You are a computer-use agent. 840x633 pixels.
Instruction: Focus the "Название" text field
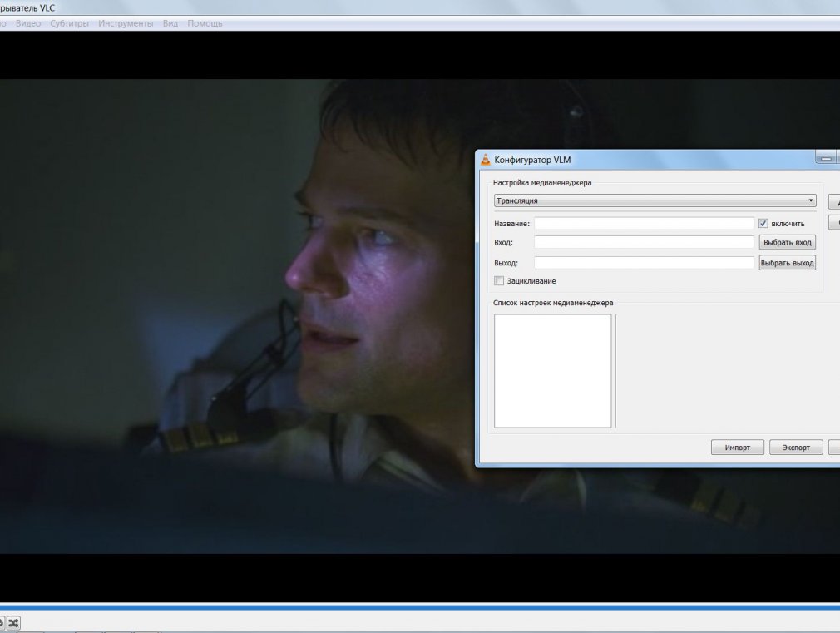(644, 224)
